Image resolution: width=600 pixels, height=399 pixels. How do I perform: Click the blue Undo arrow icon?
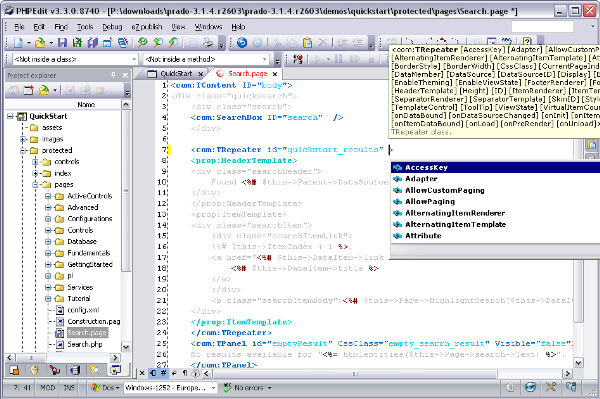(241, 42)
